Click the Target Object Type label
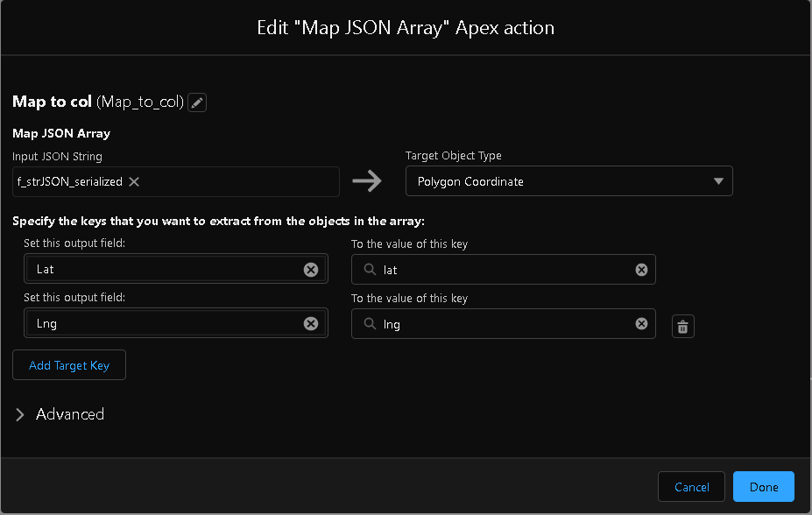812x515 pixels. (x=453, y=155)
